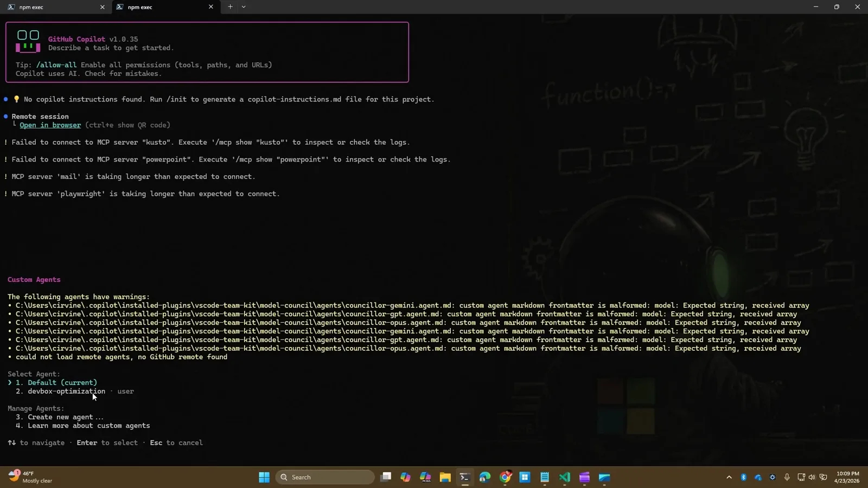Select agent '1. Default (current)'
The image size is (868, 488).
56,383
